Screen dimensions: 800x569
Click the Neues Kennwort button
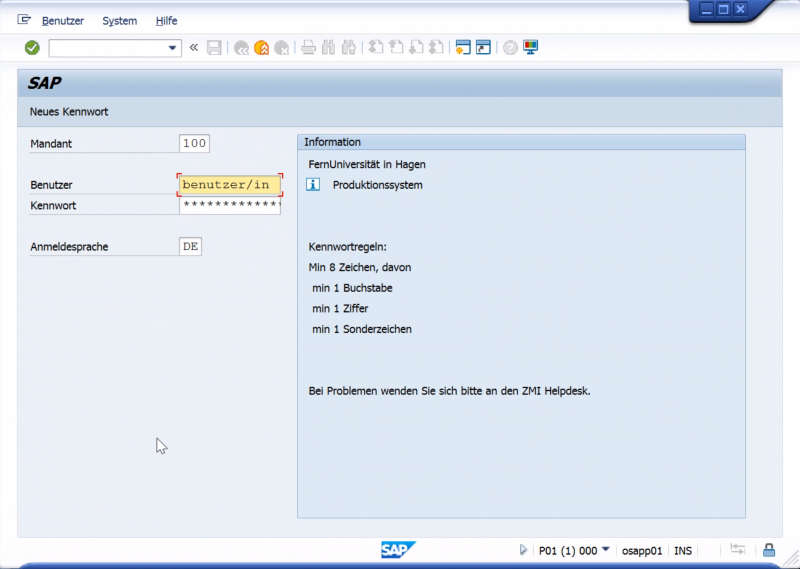click(x=69, y=112)
